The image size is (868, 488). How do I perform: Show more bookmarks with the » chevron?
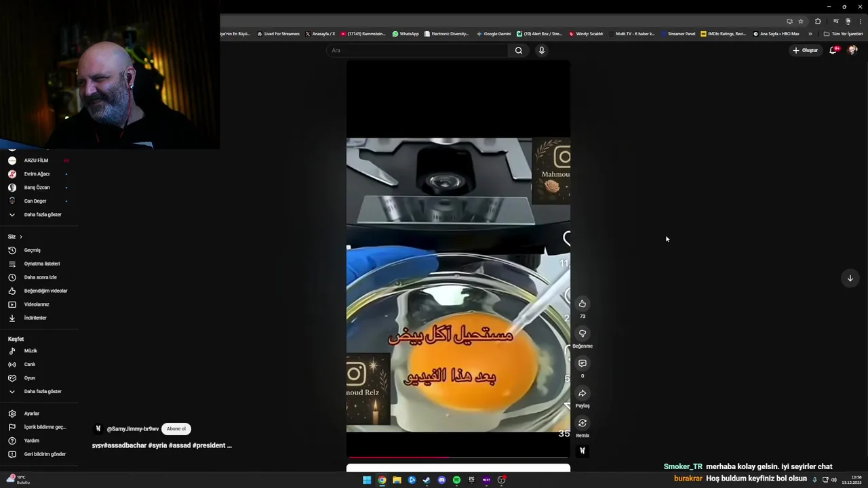tap(810, 34)
